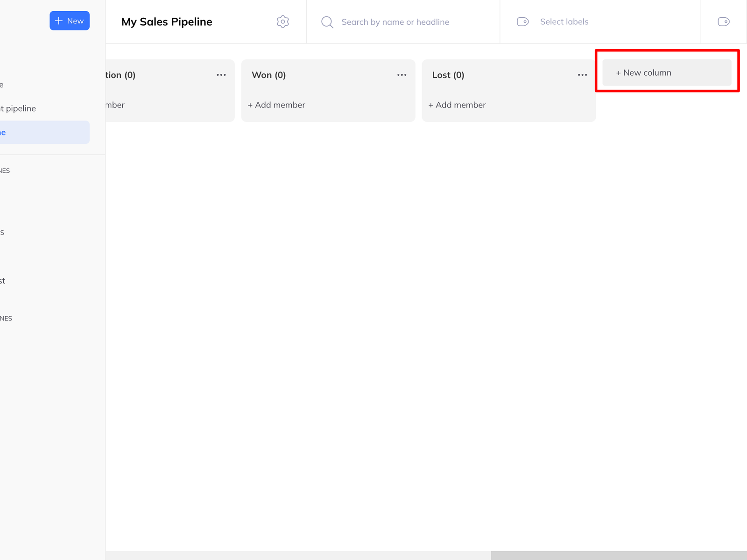
Task: Click the blue New button
Action: (x=70, y=21)
